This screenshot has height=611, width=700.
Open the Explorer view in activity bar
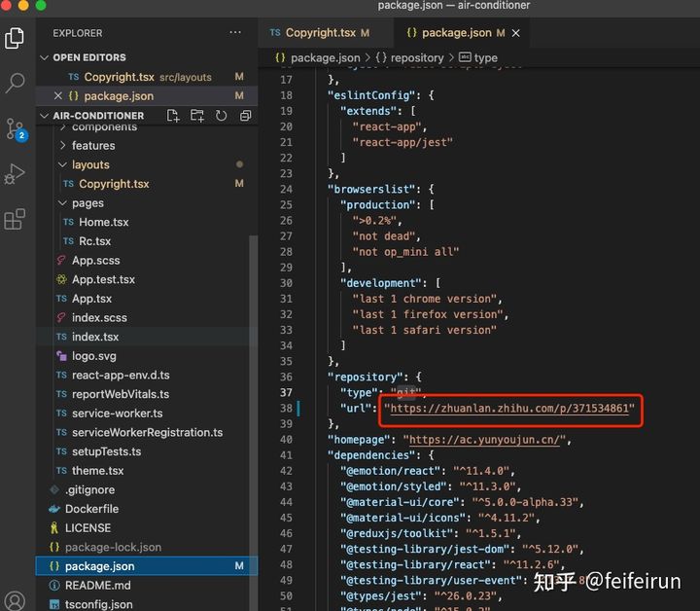pos(15,38)
